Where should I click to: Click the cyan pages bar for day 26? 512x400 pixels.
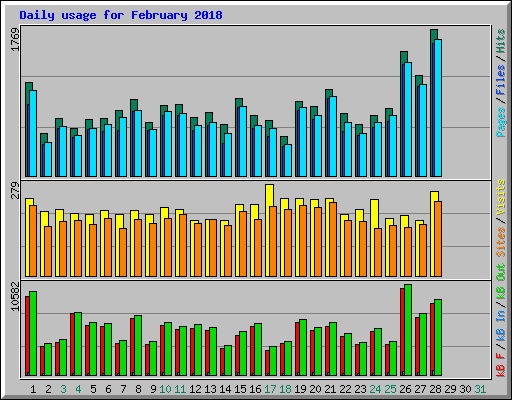click(408, 119)
